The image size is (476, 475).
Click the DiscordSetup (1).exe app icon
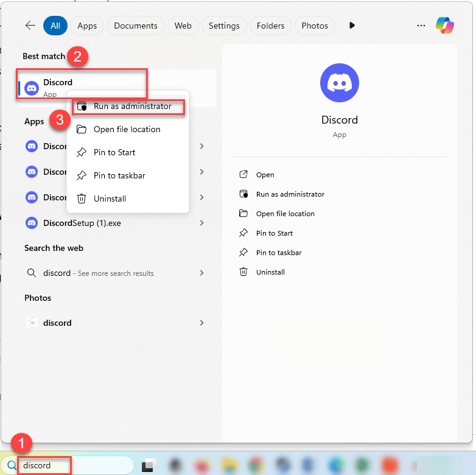click(32, 223)
